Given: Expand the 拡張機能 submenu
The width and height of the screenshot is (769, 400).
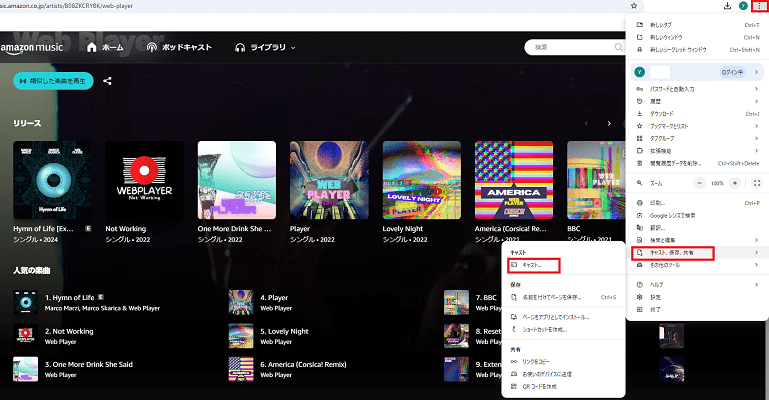Looking at the screenshot, I should pos(697,151).
